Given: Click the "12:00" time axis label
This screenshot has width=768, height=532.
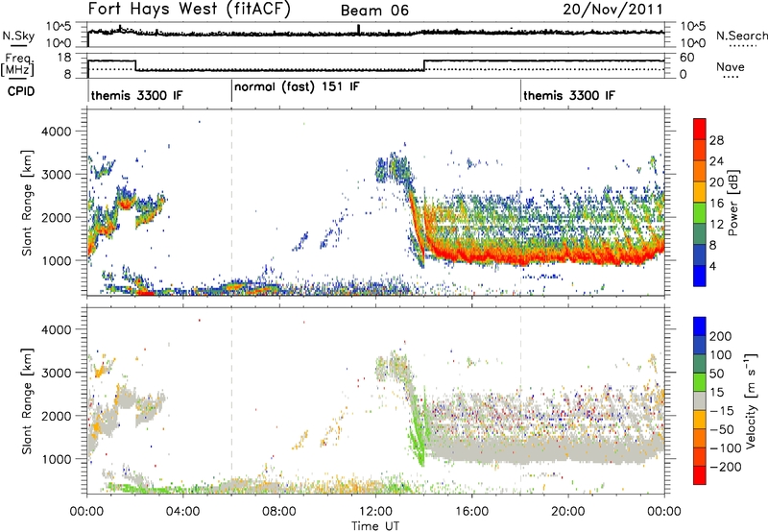Looking at the screenshot, I should (375, 512).
